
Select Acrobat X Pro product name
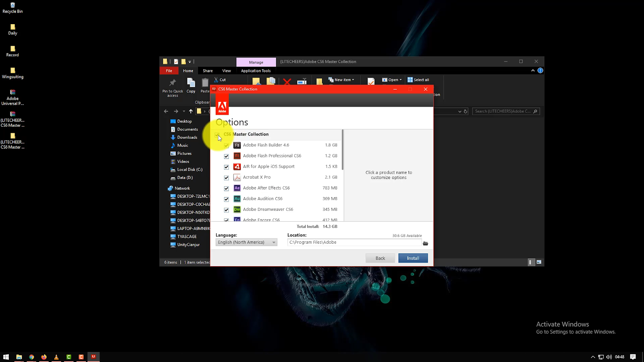257,177
